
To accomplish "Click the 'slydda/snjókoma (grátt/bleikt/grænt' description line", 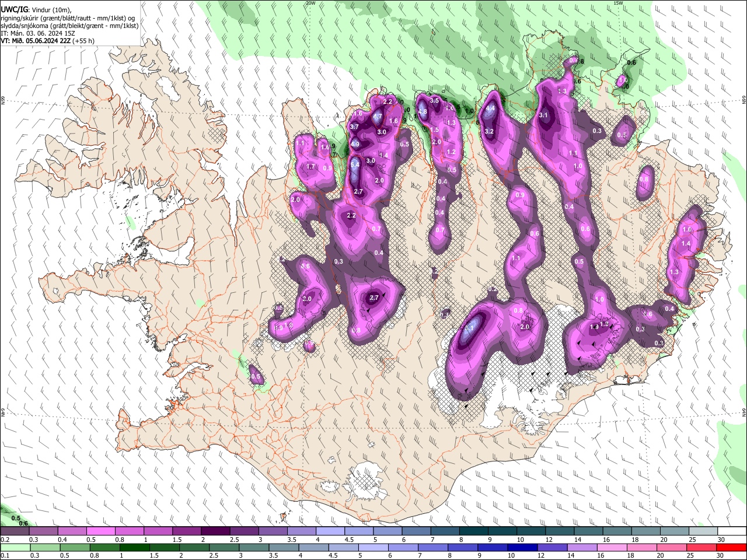I will pyautogui.click(x=69, y=26).
